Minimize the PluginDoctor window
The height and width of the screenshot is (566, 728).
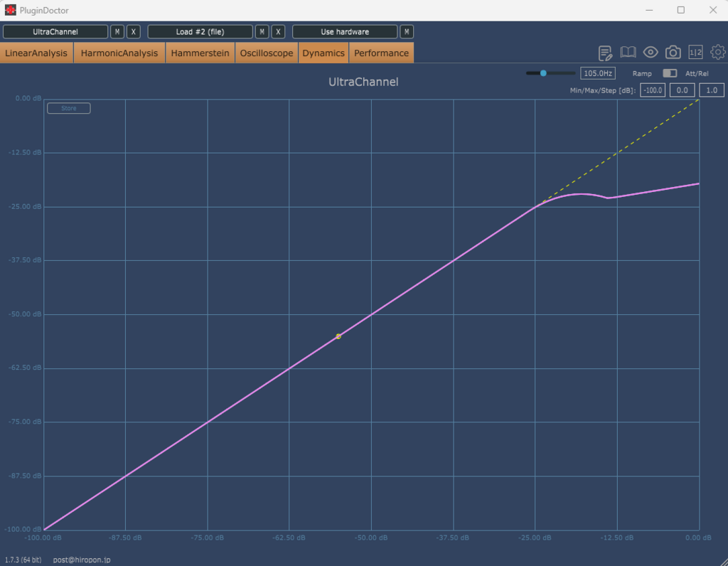[649, 10]
